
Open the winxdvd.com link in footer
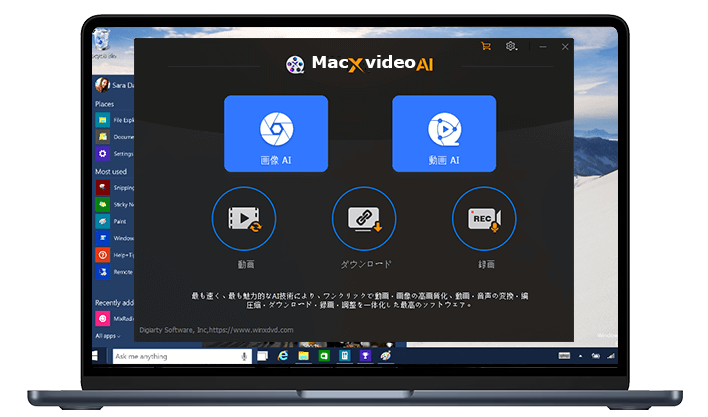pyautogui.click(x=252, y=330)
